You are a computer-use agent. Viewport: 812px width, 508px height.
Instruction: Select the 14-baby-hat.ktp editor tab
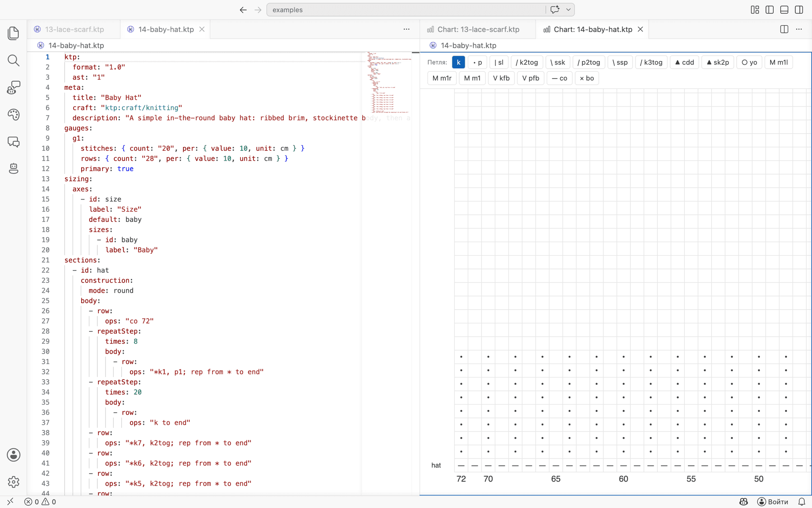(166, 29)
